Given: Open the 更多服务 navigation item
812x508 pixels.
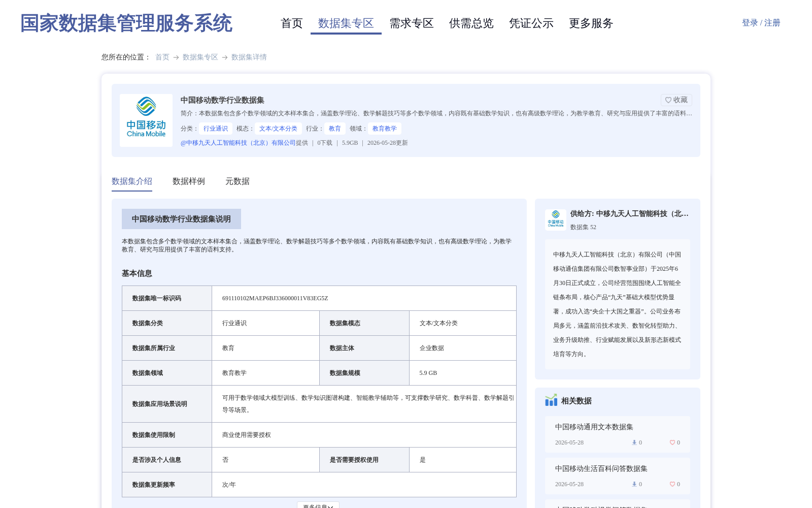Looking at the screenshot, I should [x=591, y=23].
